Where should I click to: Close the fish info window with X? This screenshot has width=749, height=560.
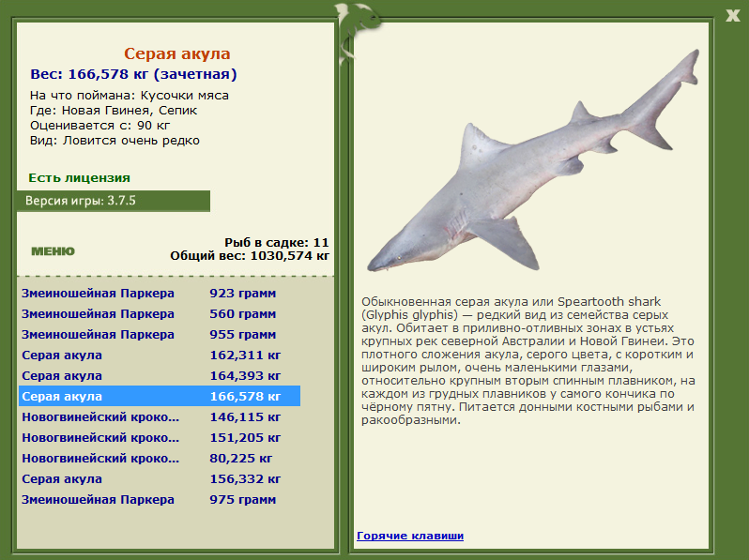732,15
